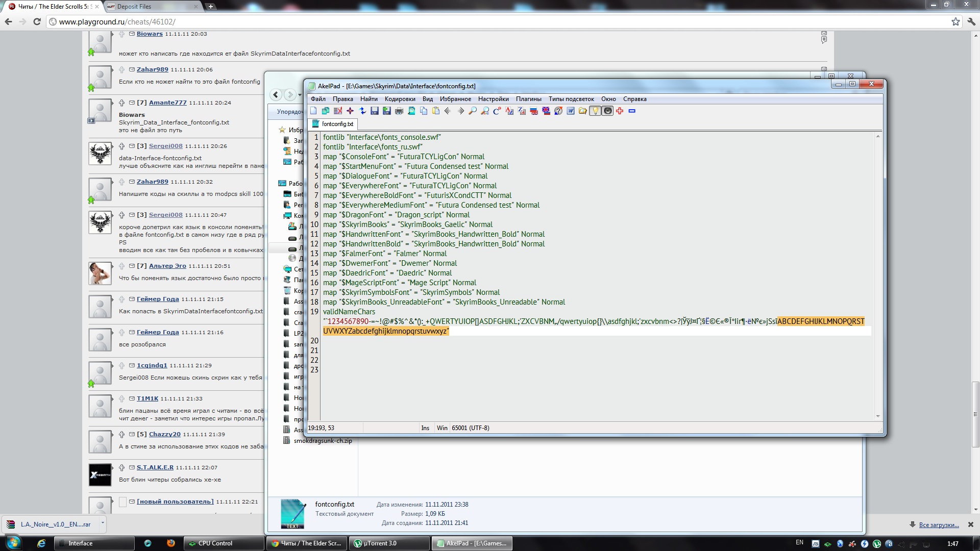This screenshot has height=551, width=980.
Task: Click the red plus toolbar icon
Action: tap(620, 111)
